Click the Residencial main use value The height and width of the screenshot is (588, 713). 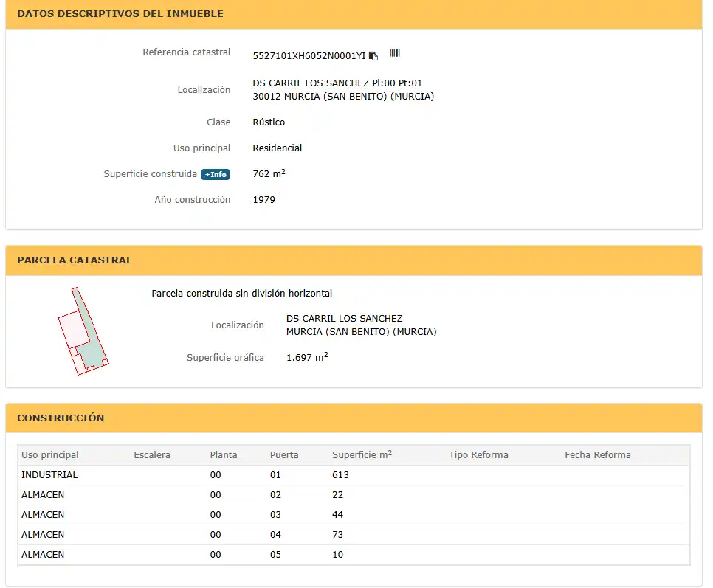278,148
